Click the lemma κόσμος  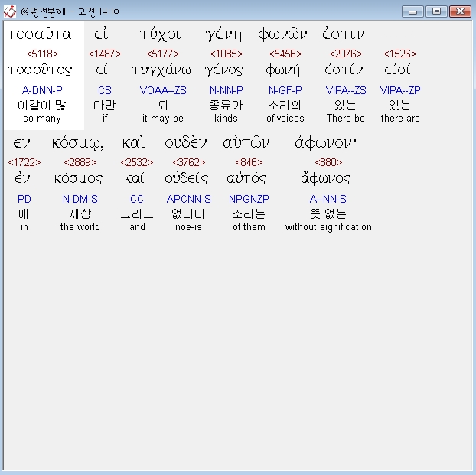tap(79, 179)
